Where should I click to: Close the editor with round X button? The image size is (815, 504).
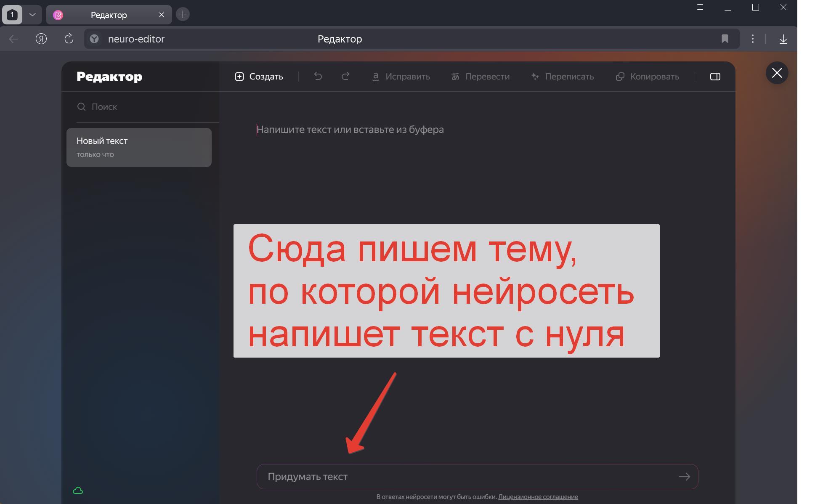(x=777, y=73)
